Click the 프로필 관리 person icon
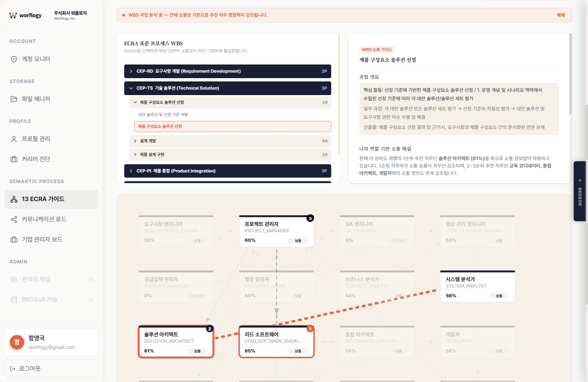The height and width of the screenshot is (382, 588). (14, 139)
